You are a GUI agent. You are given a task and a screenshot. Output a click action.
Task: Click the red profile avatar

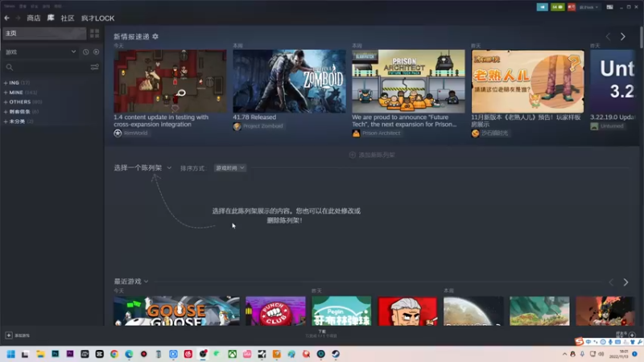pyautogui.click(x=572, y=7)
